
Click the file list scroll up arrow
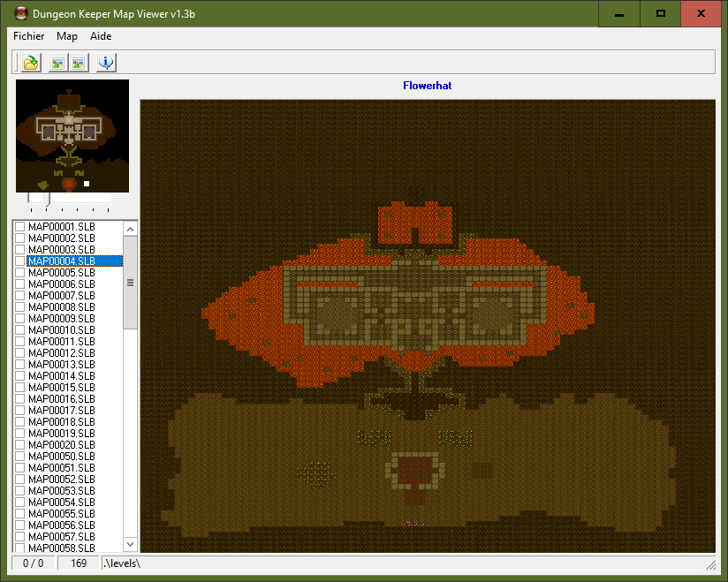(131, 229)
